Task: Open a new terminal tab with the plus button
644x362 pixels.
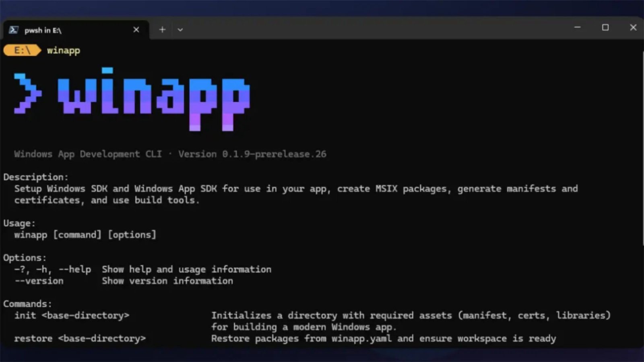Action: point(162,29)
